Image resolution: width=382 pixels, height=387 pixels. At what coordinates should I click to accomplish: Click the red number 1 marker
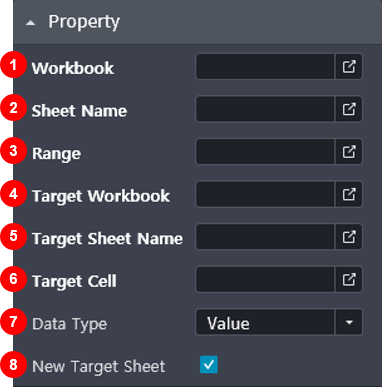tap(13, 65)
